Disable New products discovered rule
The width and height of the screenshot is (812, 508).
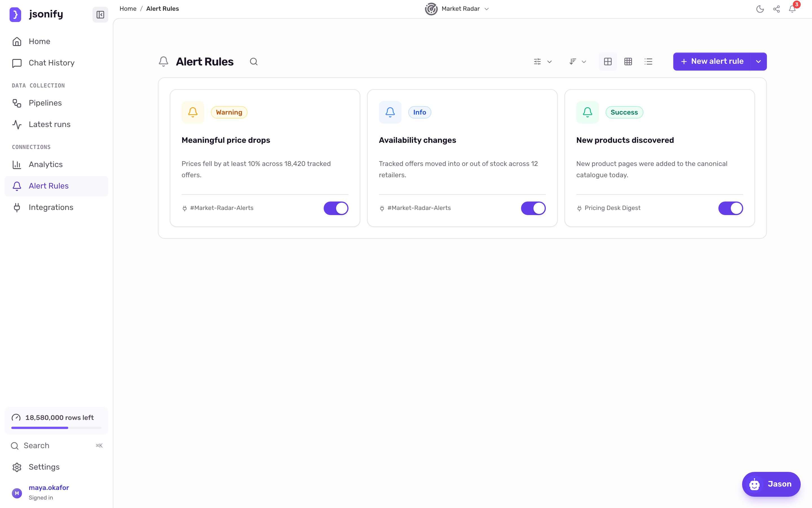(731, 208)
